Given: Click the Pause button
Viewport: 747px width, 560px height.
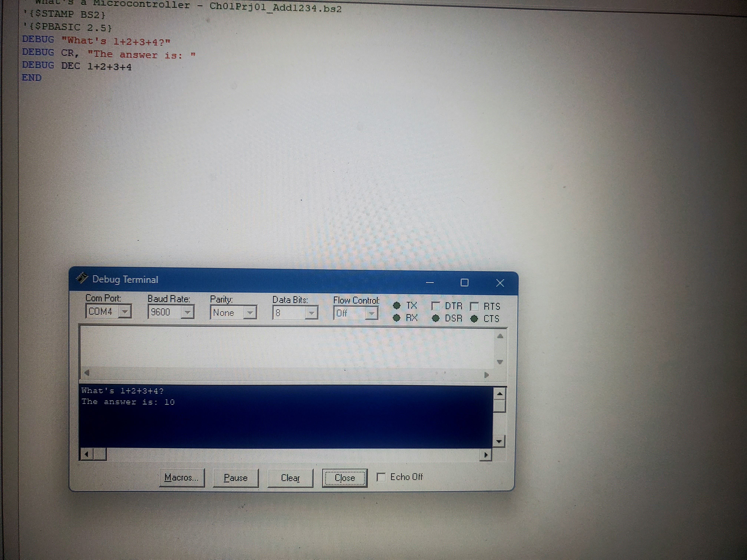Looking at the screenshot, I should click(236, 478).
